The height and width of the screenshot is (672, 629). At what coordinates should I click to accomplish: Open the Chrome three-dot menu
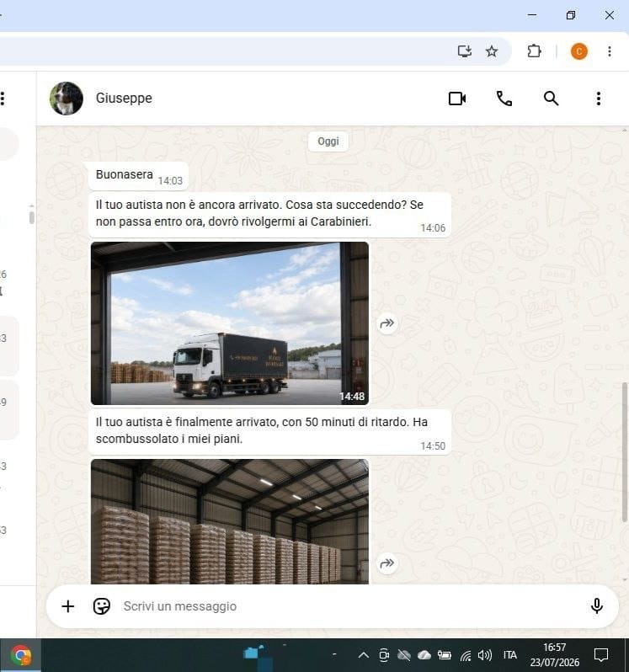pyautogui.click(x=610, y=51)
